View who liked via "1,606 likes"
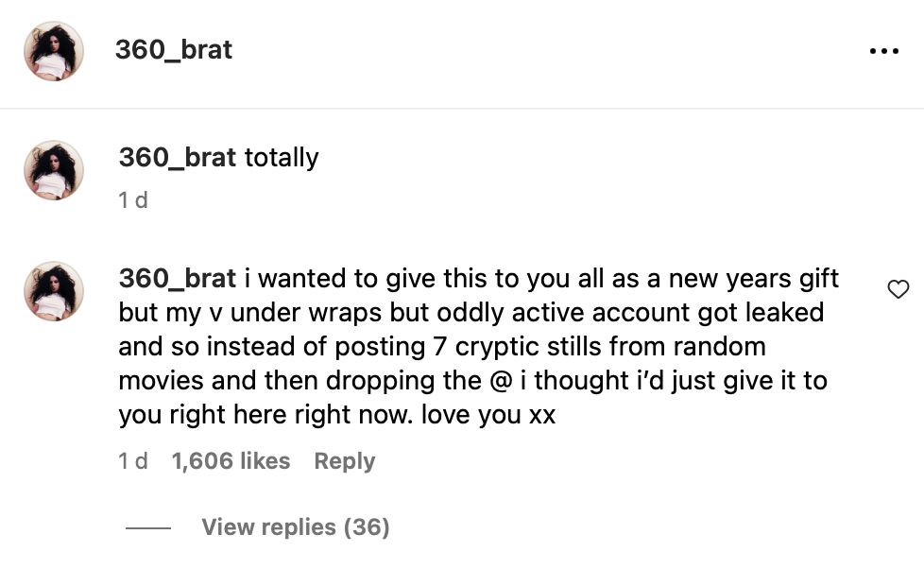924x569 pixels. coord(231,461)
